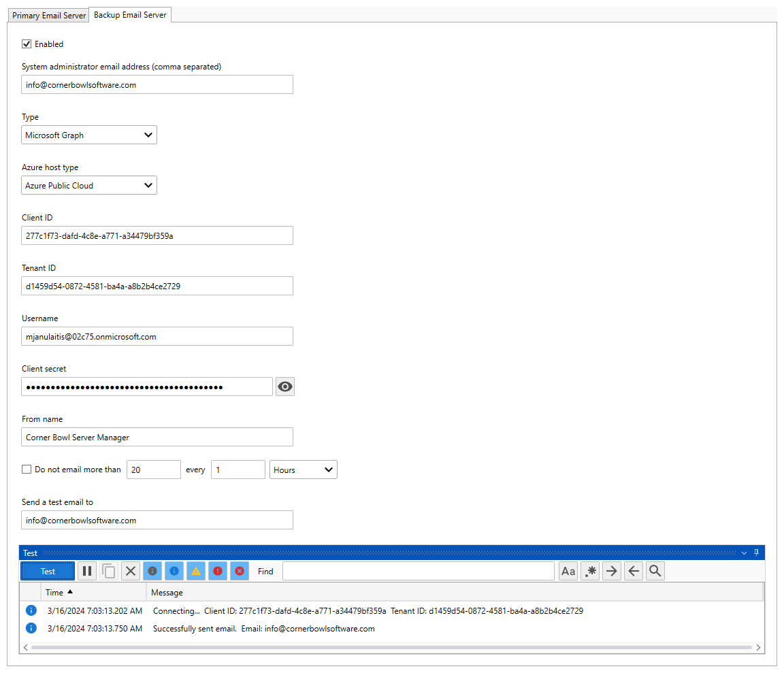Screen dimensions: 784x673
Task: Pin the Test panel
Action: (756, 553)
